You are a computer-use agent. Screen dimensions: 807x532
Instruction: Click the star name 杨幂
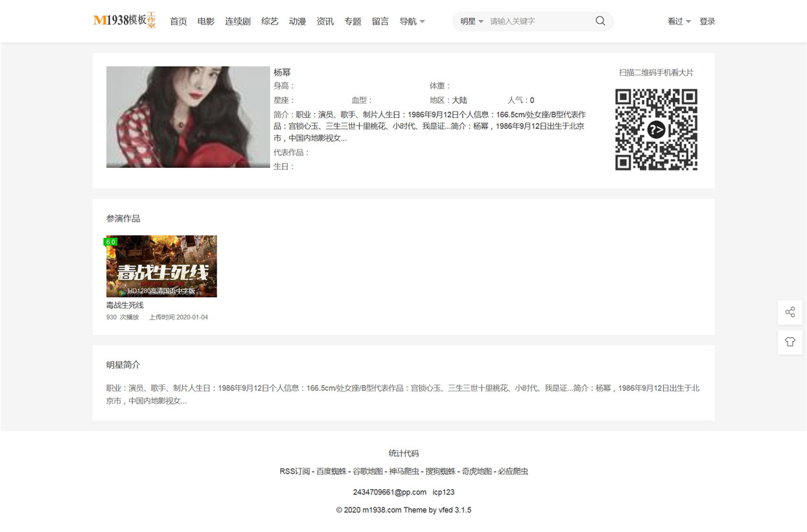[282, 73]
